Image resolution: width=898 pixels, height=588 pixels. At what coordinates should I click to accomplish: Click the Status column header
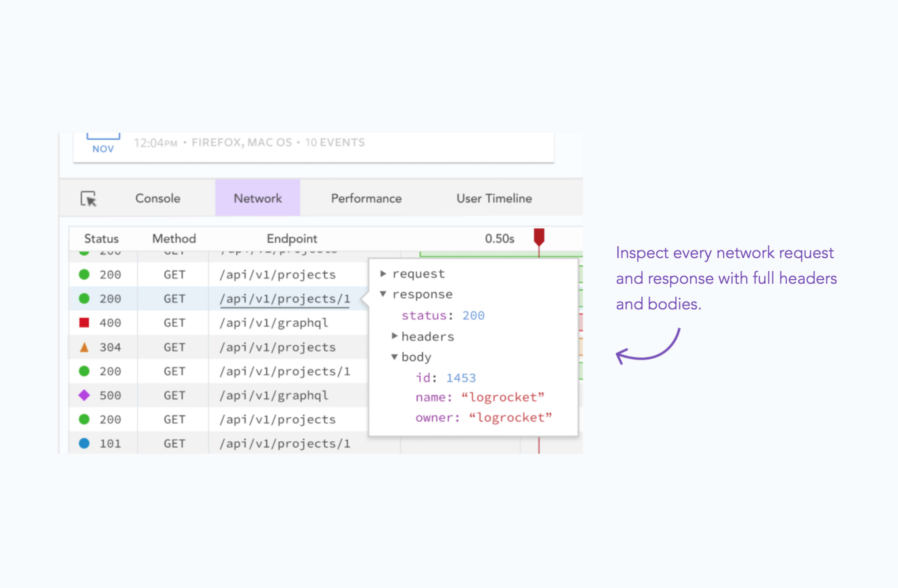101,238
